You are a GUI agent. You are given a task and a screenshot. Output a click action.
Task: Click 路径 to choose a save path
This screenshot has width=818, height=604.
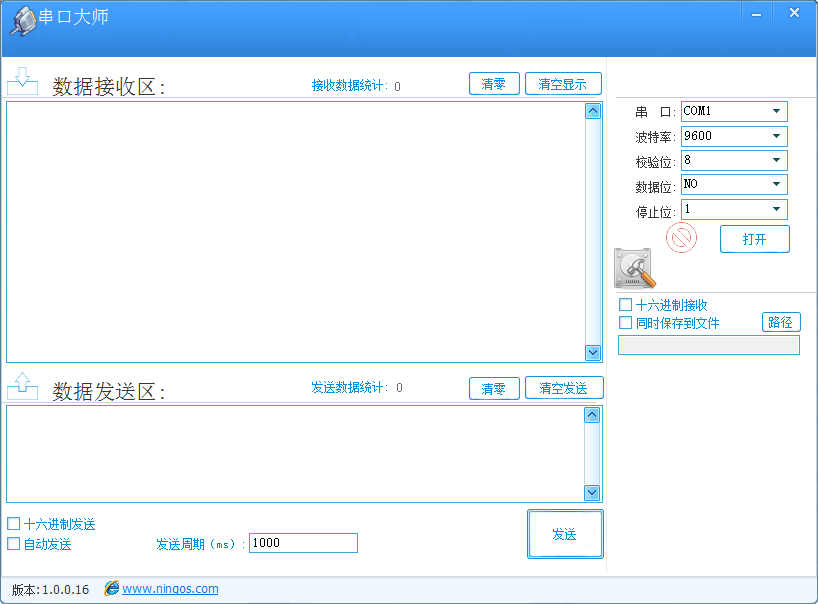tap(781, 322)
